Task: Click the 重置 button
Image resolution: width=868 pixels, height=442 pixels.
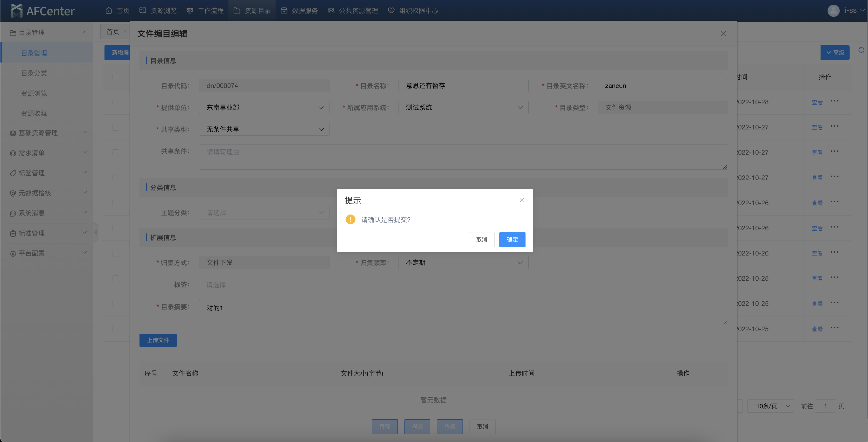Action: (x=450, y=426)
